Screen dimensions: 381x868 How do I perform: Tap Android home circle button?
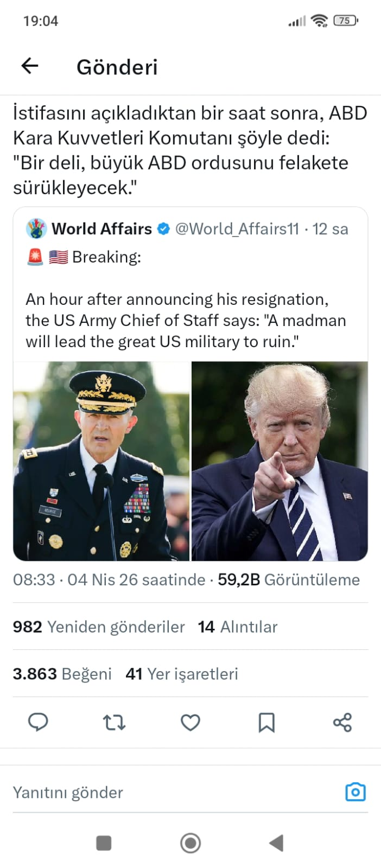point(190,843)
